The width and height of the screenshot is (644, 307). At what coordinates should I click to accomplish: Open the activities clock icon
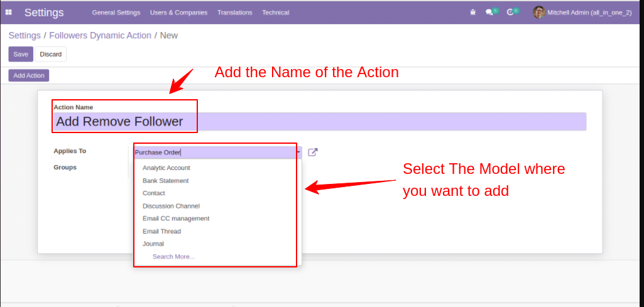pos(510,13)
